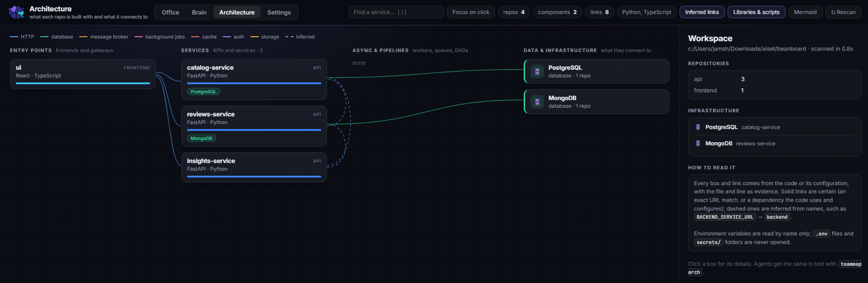Viewport: 868px width, 283px height.
Task: Select the Architecture tab
Action: 237,12
